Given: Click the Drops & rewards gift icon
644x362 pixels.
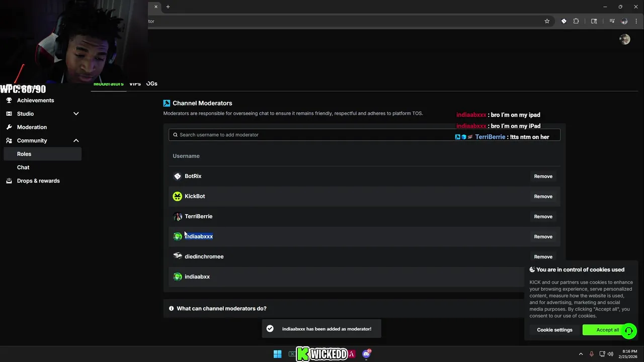Looking at the screenshot, I should tap(9, 181).
